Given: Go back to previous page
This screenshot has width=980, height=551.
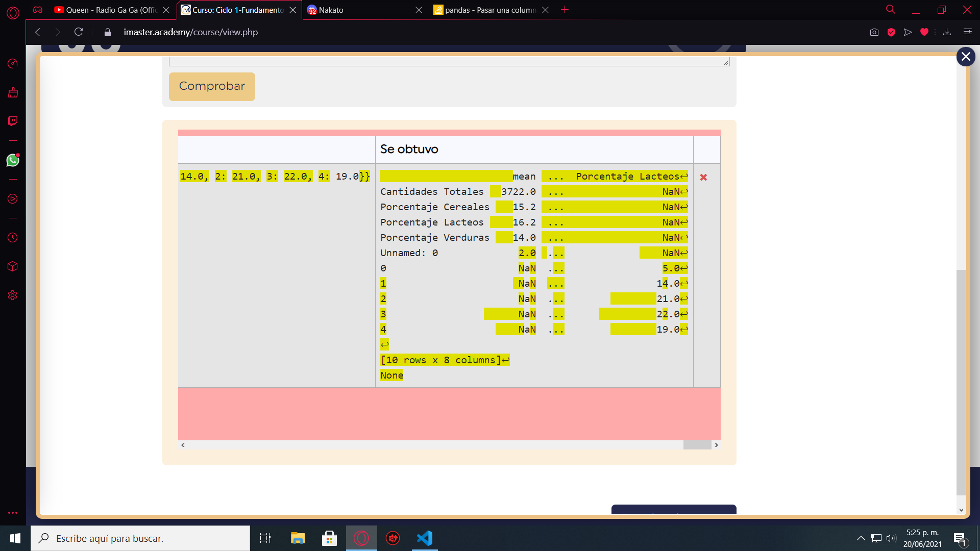Looking at the screenshot, I should [x=38, y=32].
